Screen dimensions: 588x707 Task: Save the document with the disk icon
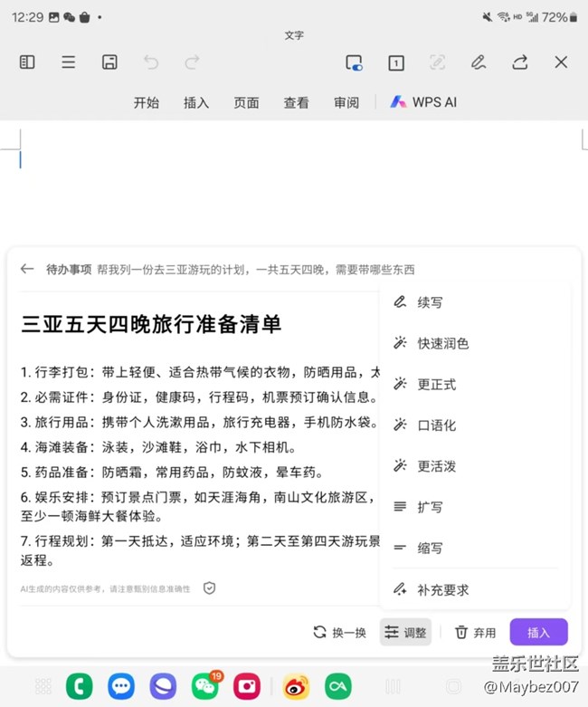pyautogui.click(x=109, y=62)
